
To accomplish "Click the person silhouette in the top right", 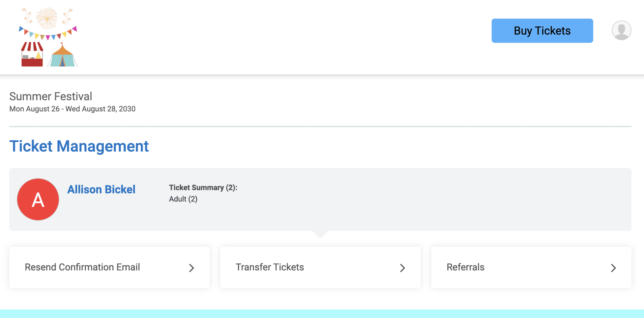I will click(x=621, y=30).
